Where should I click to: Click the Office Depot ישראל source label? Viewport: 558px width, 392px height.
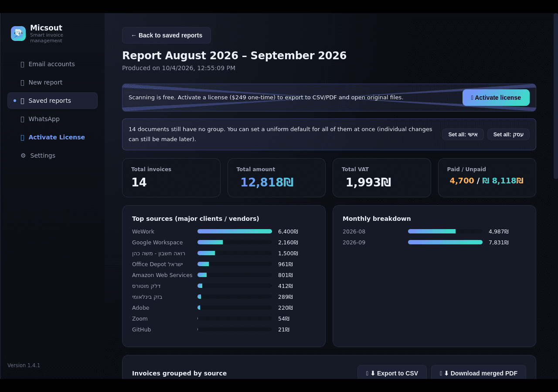pyautogui.click(x=157, y=264)
